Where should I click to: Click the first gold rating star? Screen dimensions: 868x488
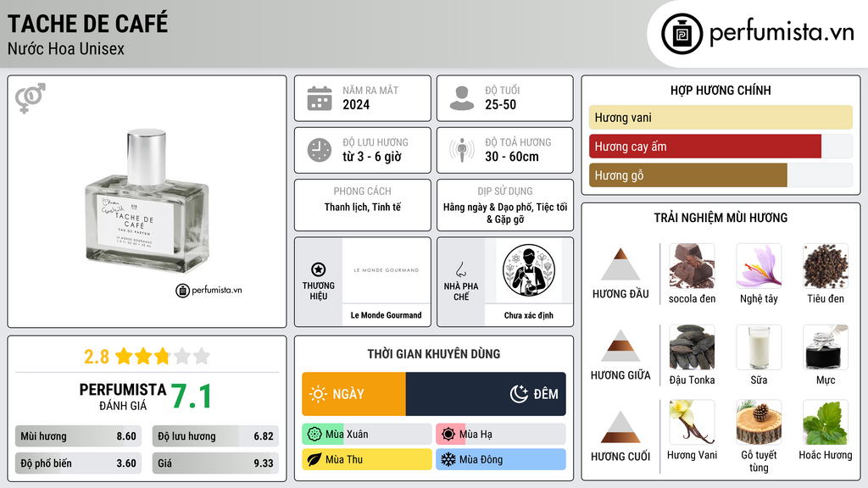click(x=124, y=356)
